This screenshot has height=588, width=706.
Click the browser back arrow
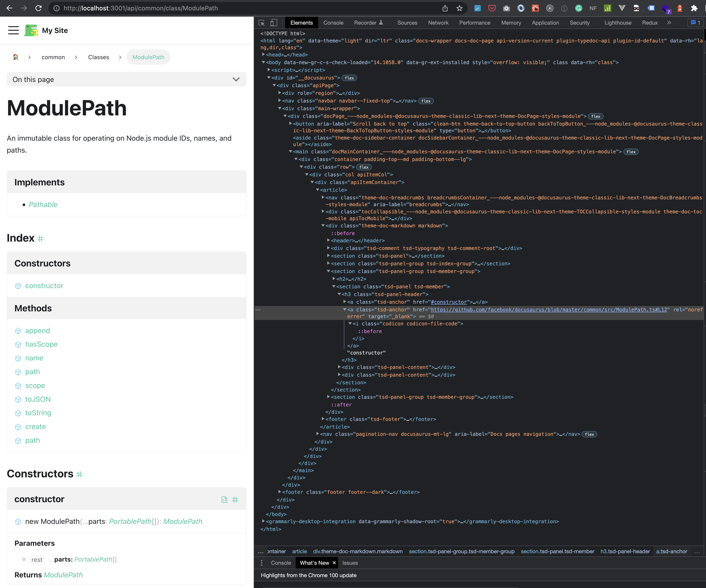(9, 8)
